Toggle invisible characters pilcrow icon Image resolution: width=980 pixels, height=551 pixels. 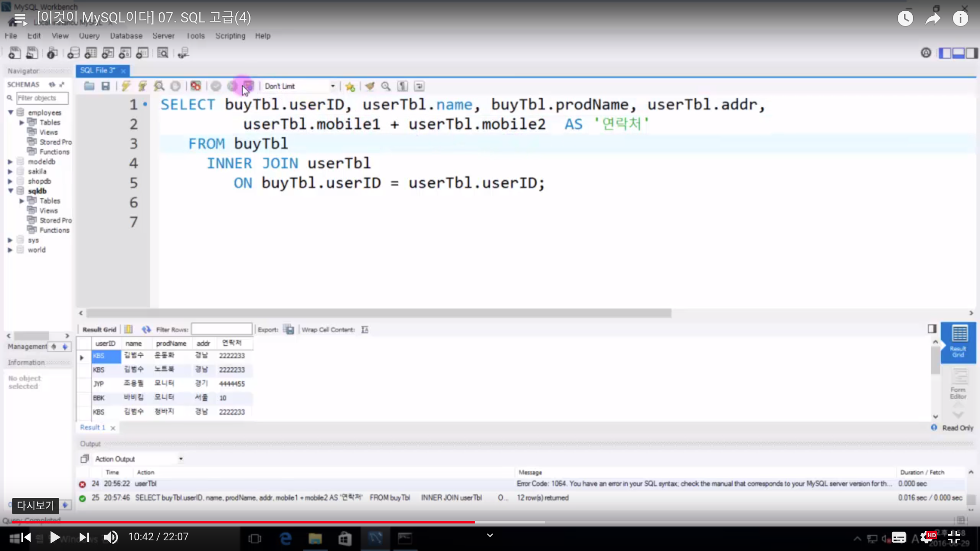403,86
